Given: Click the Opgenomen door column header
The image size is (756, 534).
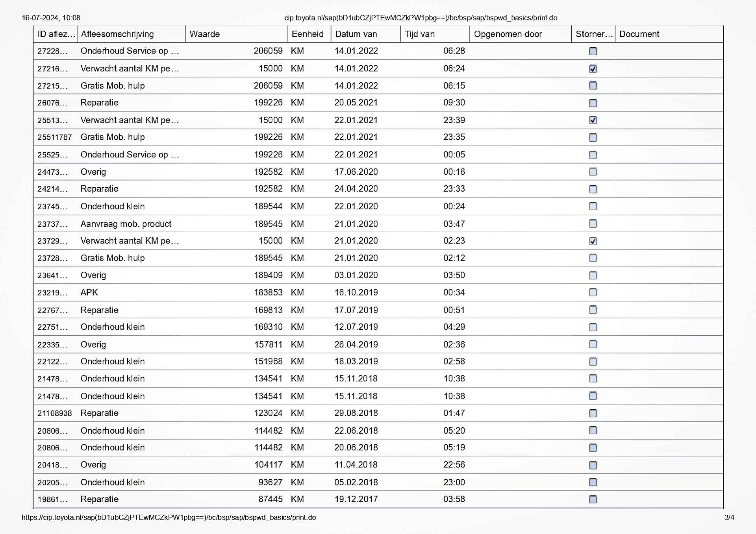Looking at the screenshot, I should tap(521, 34).
